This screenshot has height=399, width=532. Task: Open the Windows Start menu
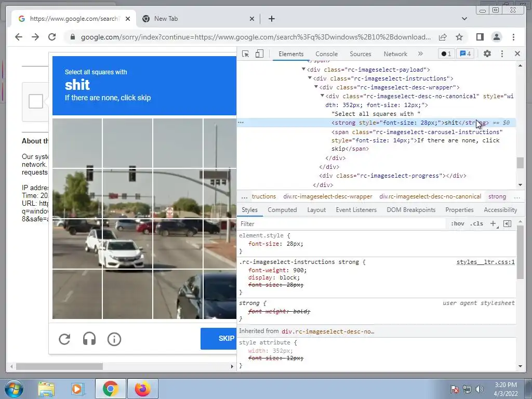(x=14, y=389)
